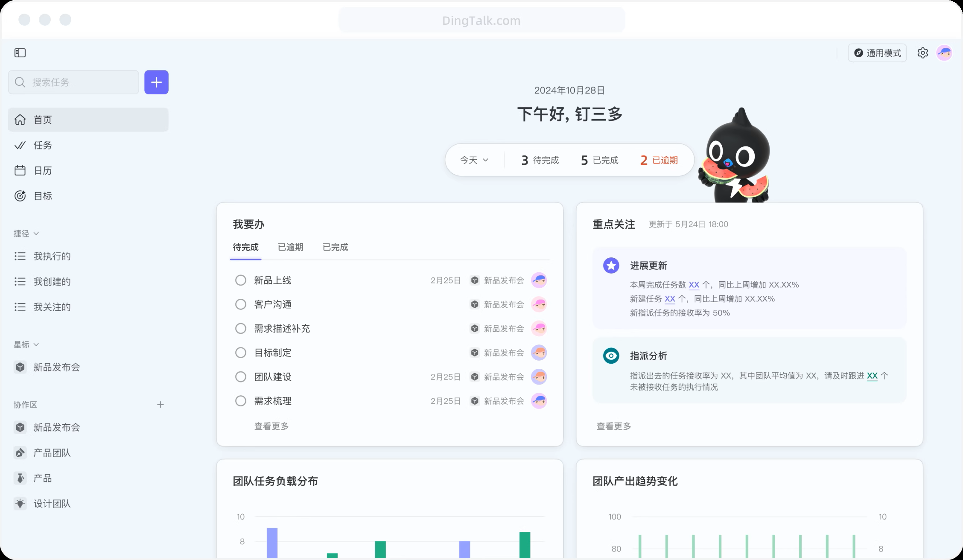Open the user avatar in top right
The height and width of the screenshot is (560, 963).
point(944,53)
